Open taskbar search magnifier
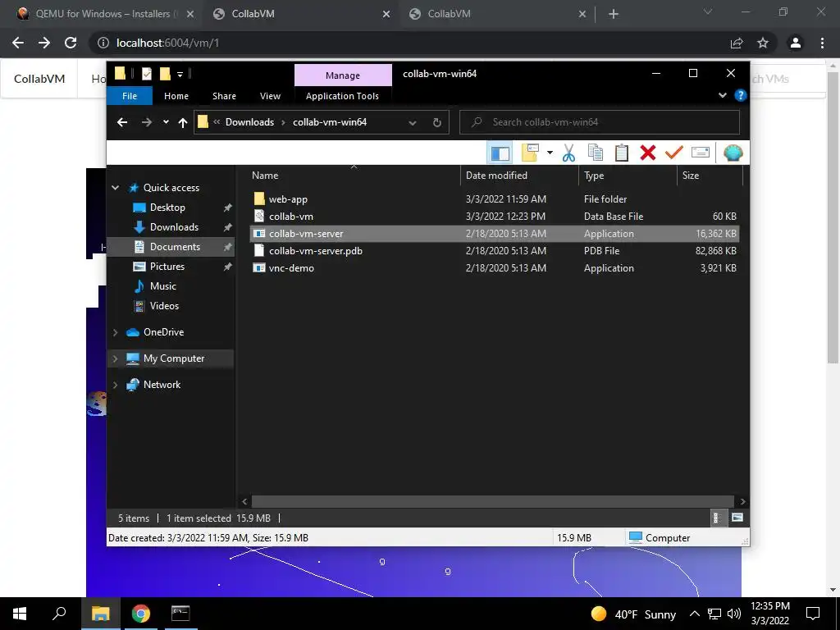The width and height of the screenshot is (840, 630). coord(59,614)
